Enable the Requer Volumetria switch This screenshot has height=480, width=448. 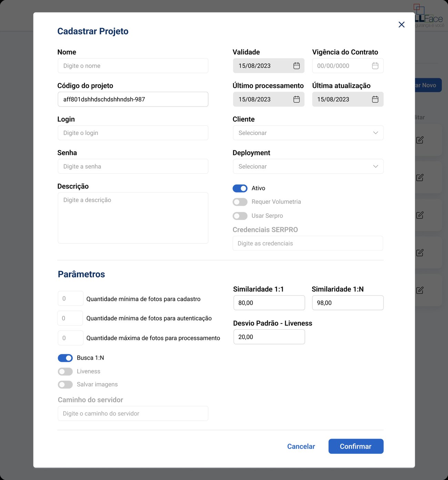coord(240,202)
